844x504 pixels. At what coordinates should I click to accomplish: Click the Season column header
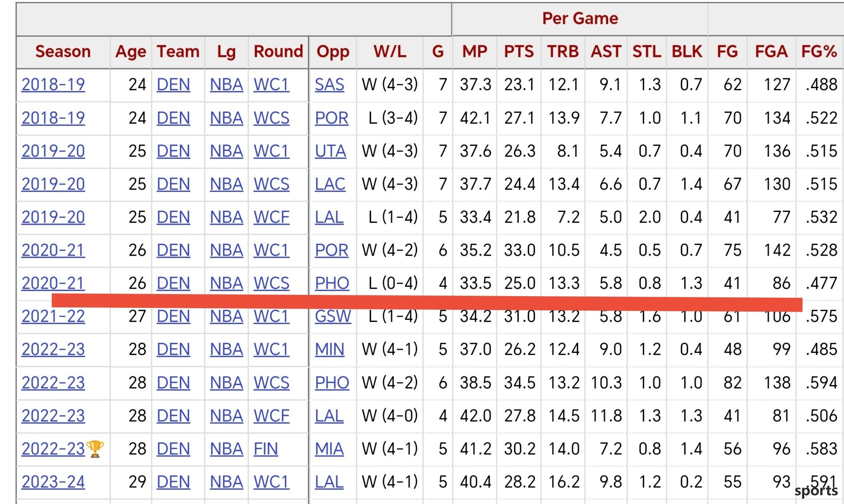pos(63,51)
